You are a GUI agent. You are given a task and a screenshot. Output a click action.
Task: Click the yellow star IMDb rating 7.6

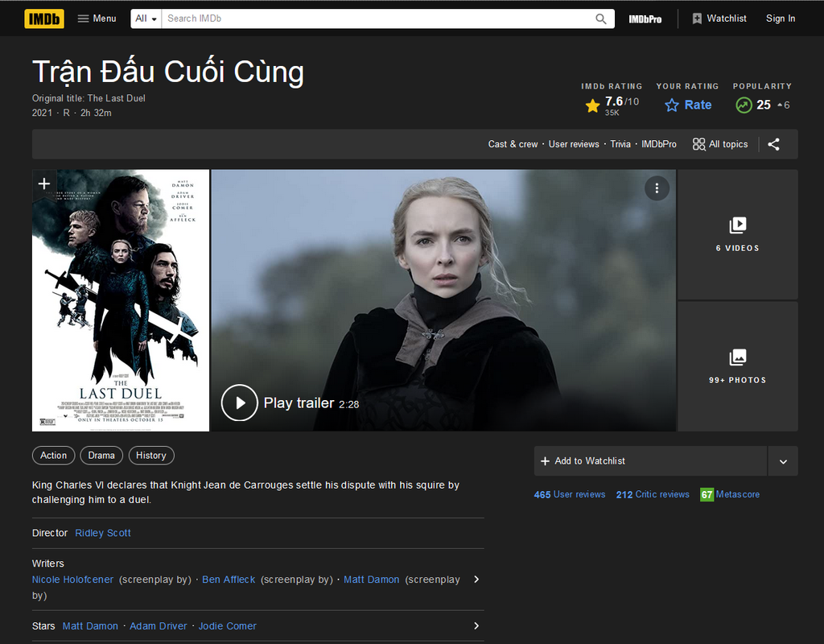tap(612, 105)
